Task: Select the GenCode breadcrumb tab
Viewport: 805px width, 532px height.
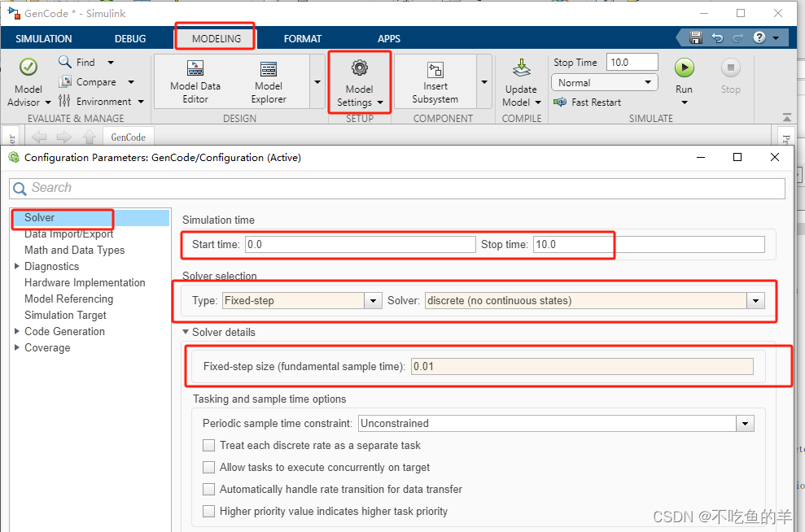Action: coord(129,137)
